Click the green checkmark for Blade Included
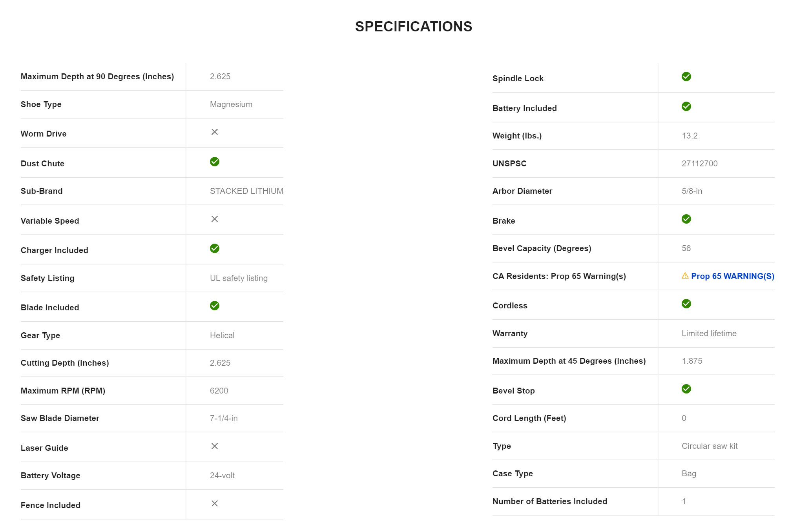This screenshot has height=532, width=799. pos(214,306)
